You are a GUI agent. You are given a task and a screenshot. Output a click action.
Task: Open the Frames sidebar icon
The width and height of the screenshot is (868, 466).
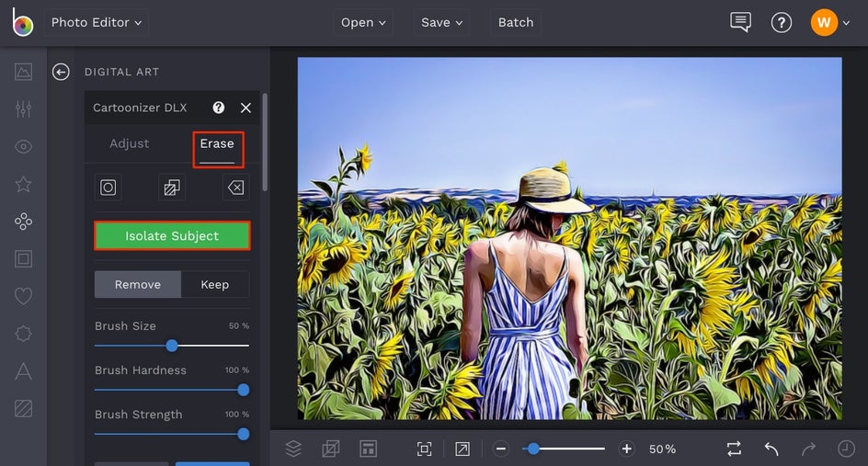(x=23, y=259)
